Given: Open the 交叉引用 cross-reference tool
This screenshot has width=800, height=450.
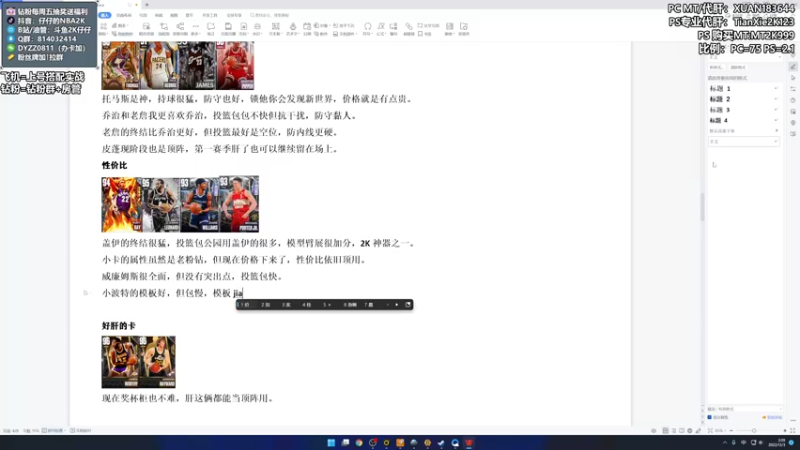Looking at the screenshot, I should click(x=428, y=26).
